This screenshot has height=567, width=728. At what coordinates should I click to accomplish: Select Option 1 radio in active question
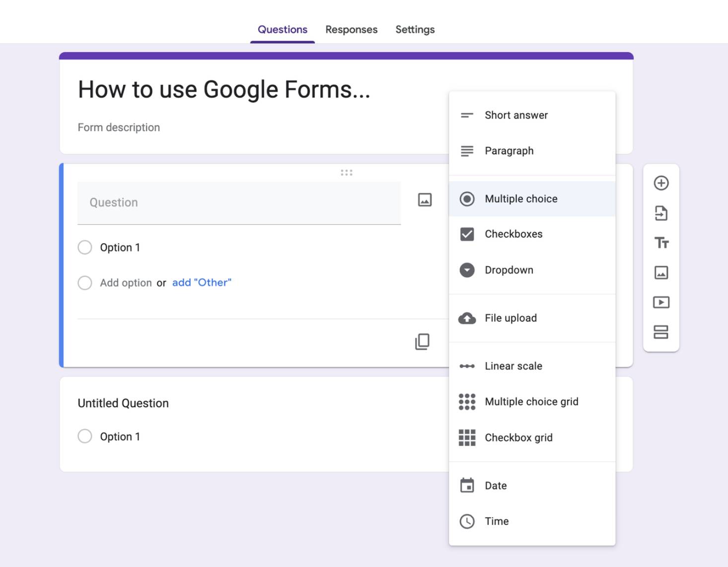tap(85, 247)
